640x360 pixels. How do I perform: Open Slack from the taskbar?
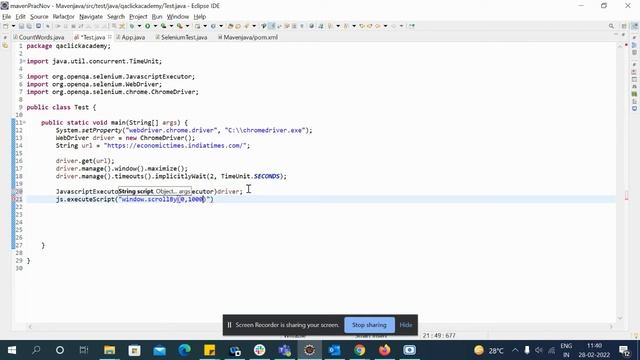pos(260,350)
